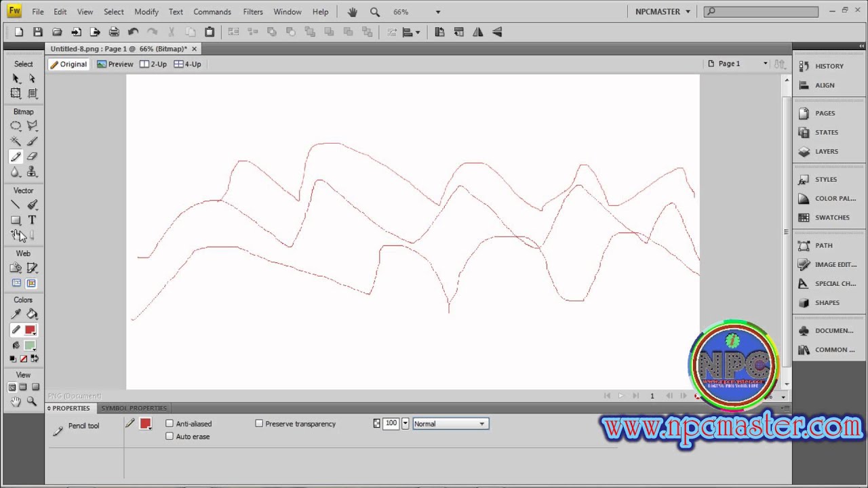Select the Line tool
Image resolution: width=868 pixels, height=488 pixels.
[x=16, y=205]
